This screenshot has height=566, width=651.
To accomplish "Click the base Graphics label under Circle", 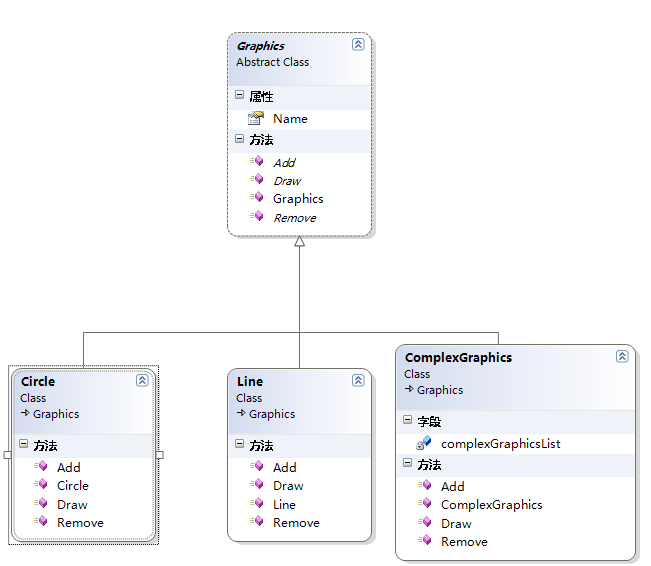I will (56, 414).
